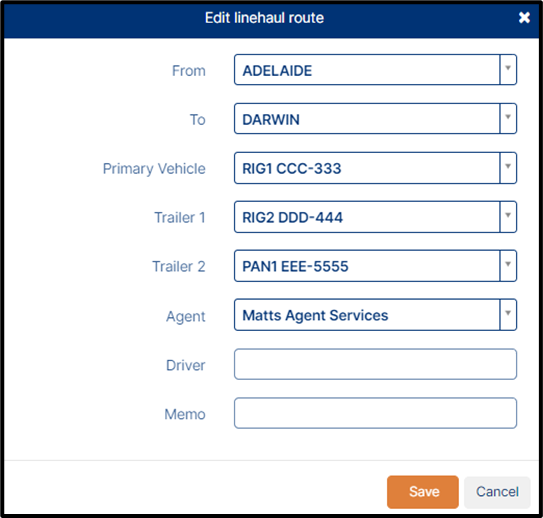Expand the To dropdown arrow
543x518 pixels.
508,118
